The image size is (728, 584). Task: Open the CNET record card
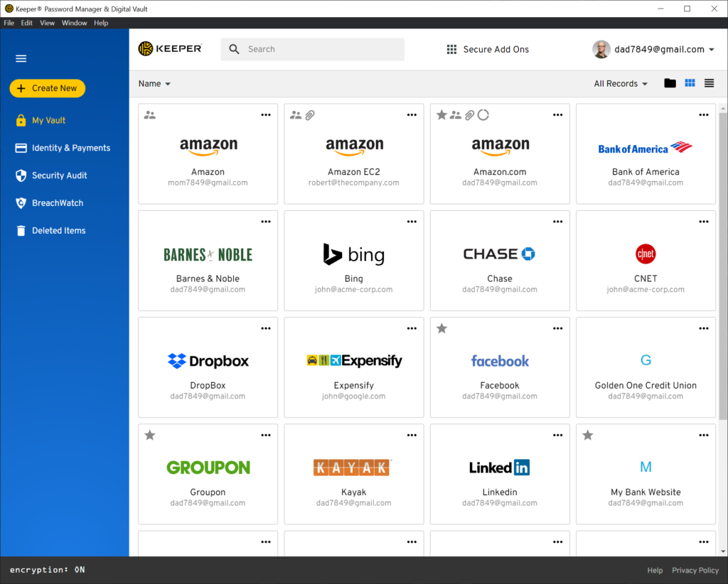click(x=646, y=261)
